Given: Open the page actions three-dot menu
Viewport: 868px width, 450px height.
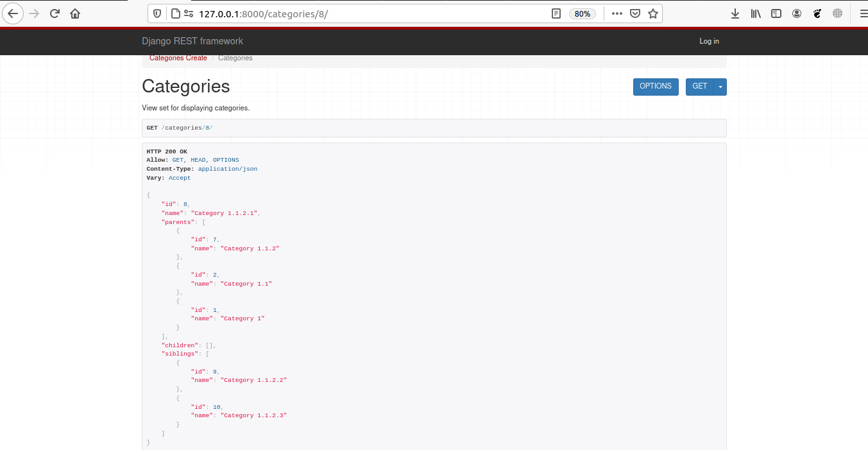Looking at the screenshot, I should [617, 13].
